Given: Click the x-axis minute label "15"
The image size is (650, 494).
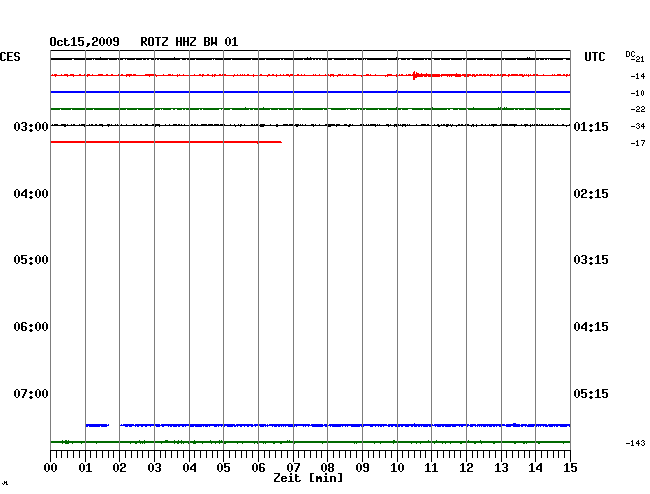Looking at the screenshot, I should [x=570, y=468].
